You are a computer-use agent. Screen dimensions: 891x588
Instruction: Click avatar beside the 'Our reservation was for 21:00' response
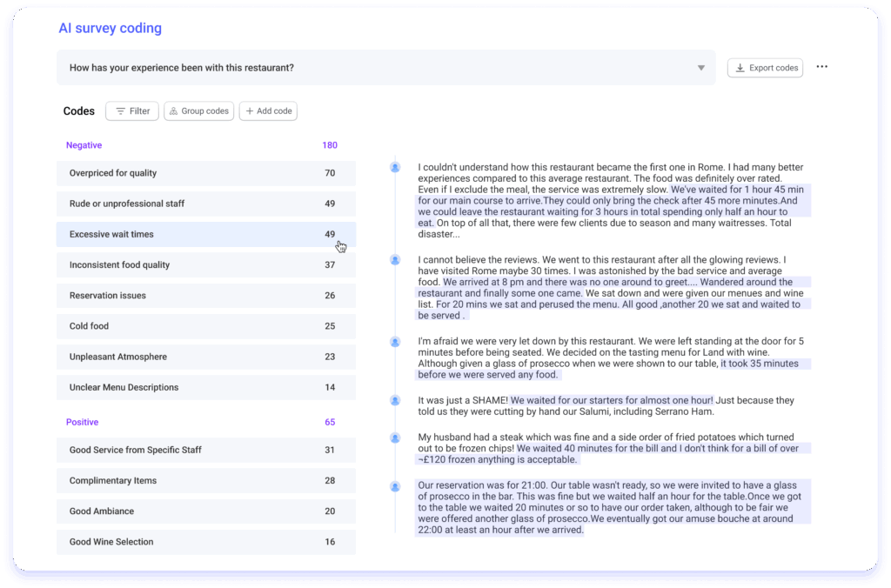pos(395,486)
